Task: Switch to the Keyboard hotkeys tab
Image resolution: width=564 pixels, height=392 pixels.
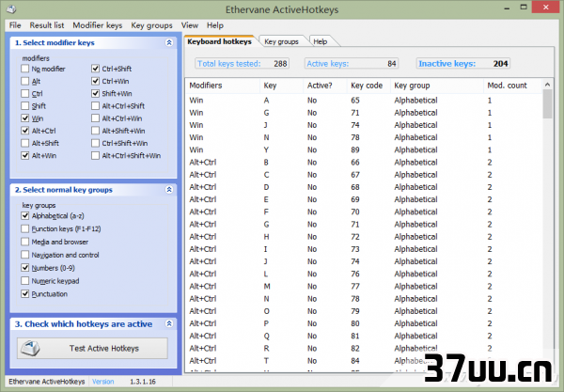Action: pyautogui.click(x=219, y=41)
